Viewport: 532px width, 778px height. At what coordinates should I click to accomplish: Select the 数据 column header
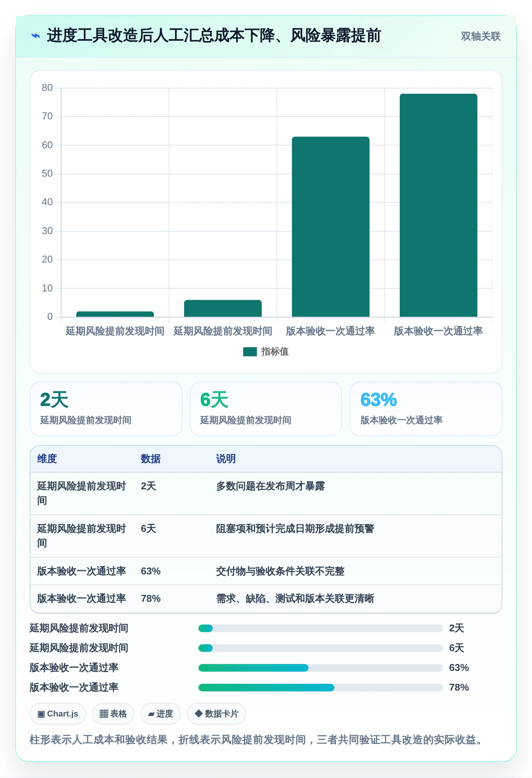point(150,459)
